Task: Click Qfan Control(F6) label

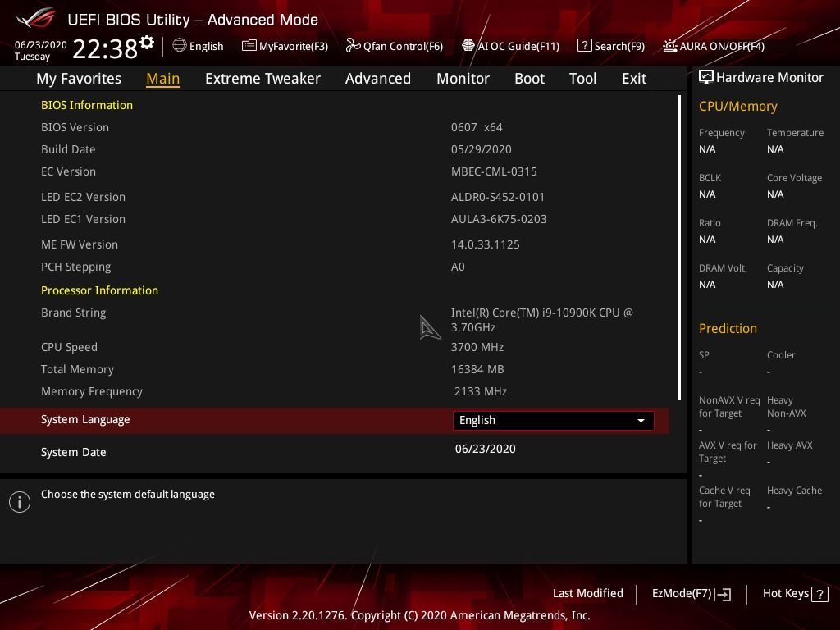Action: [403, 46]
